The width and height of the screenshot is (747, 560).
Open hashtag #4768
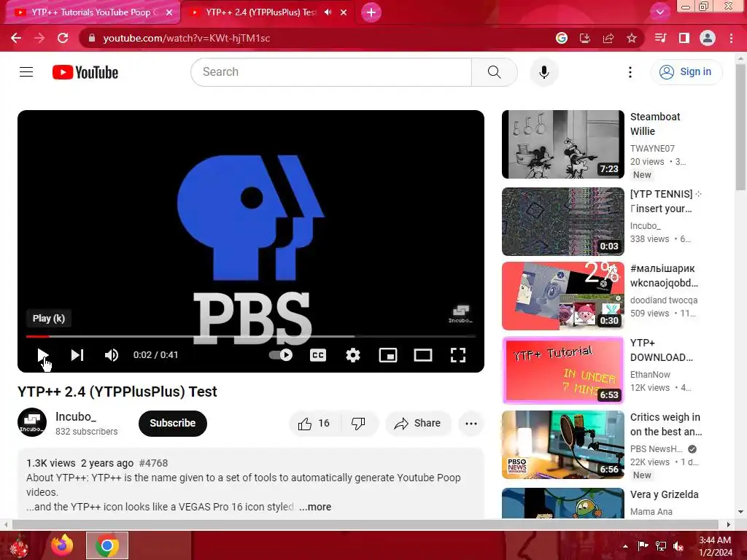(153, 463)
